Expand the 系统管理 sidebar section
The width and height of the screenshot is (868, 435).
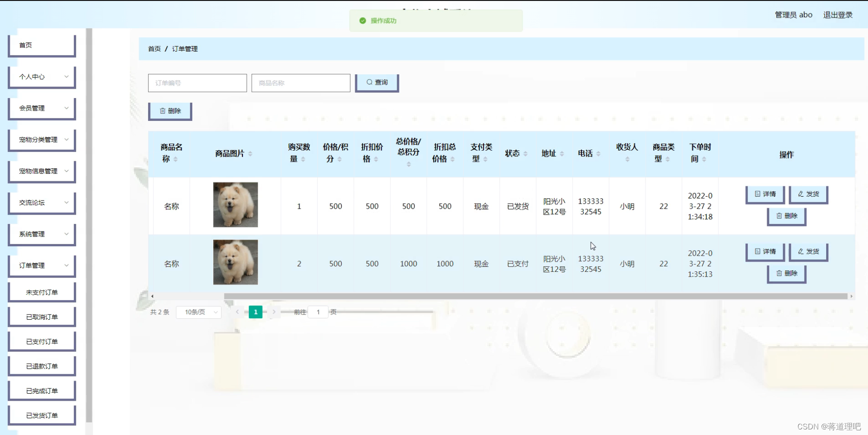42,234
